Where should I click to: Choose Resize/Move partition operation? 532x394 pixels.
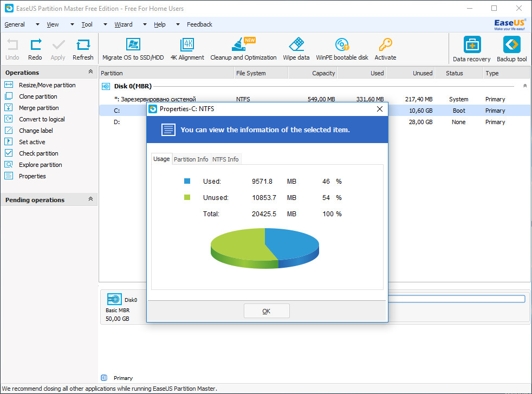[47, 85]
